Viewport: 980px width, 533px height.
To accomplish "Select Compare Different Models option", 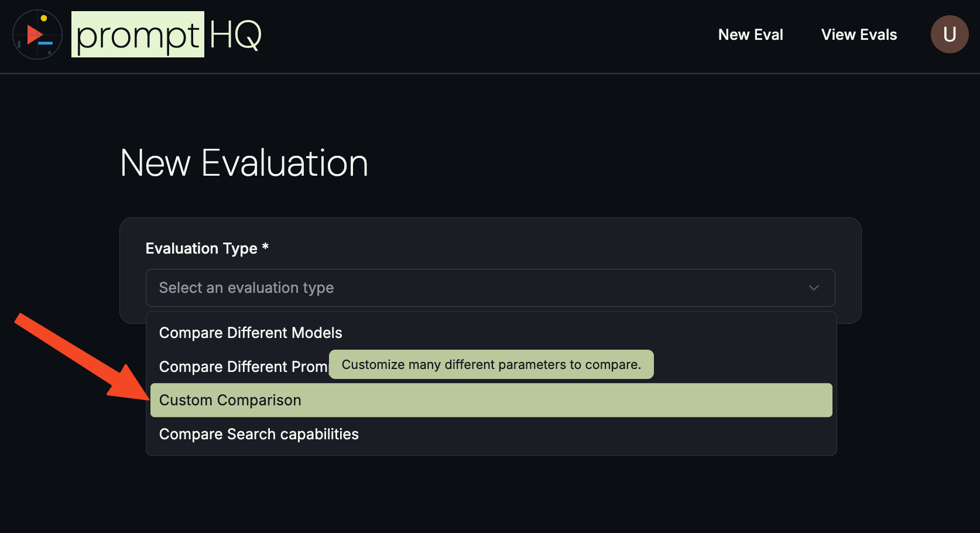I will [x=251, y=332].
